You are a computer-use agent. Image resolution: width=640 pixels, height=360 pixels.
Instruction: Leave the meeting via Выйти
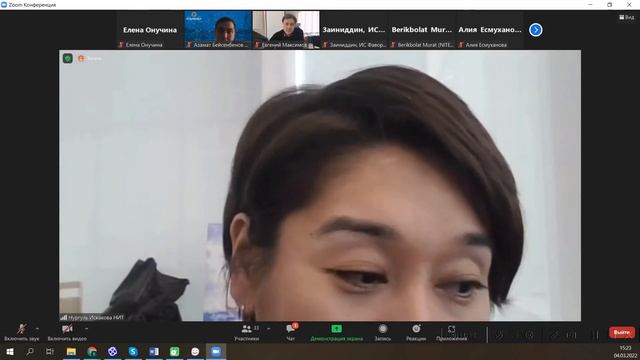pos(622,332)
